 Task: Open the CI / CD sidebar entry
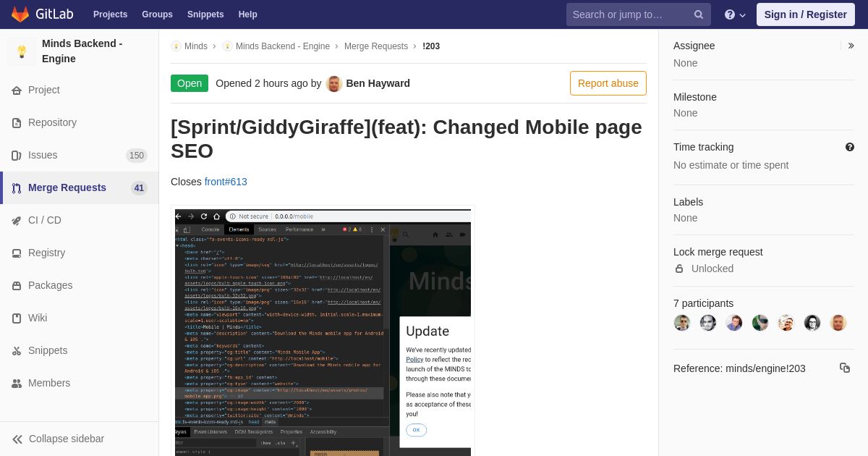[x=80, y=220]
